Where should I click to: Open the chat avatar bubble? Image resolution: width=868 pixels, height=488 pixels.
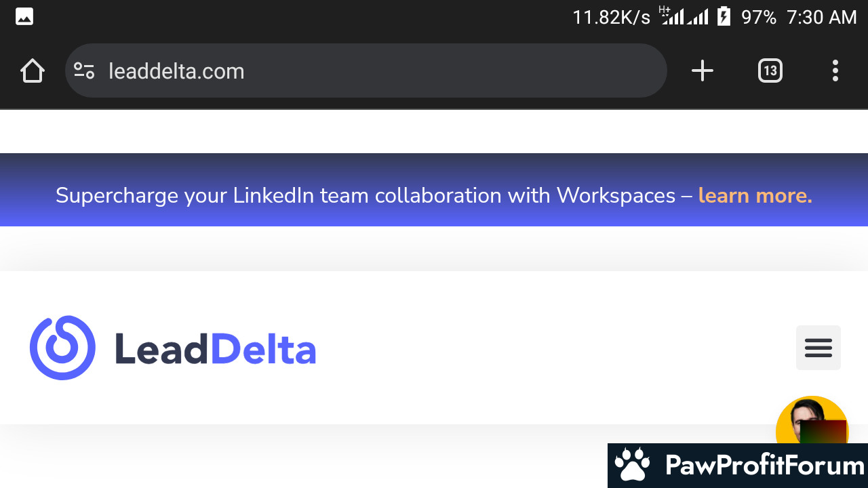(x=812, y=420)
